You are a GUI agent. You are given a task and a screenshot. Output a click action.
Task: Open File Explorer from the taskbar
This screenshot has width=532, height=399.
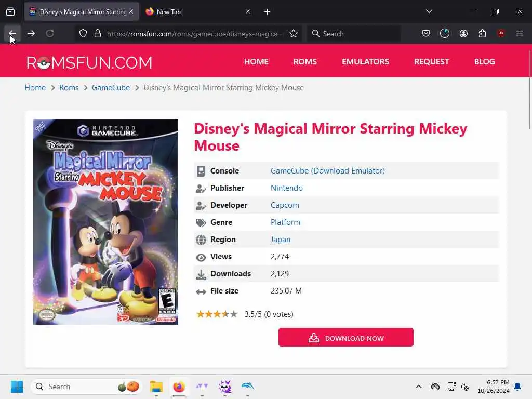click(156, 387)
